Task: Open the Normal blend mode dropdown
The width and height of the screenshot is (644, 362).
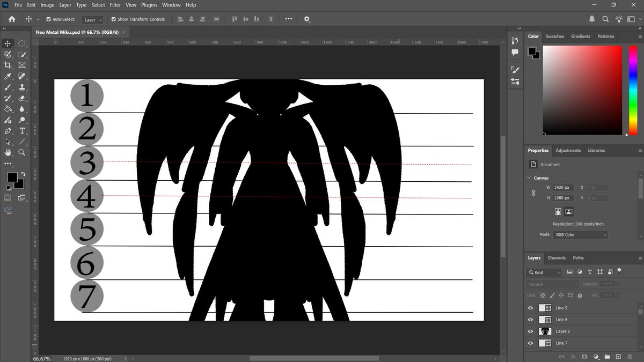Action: coord(553,284)
